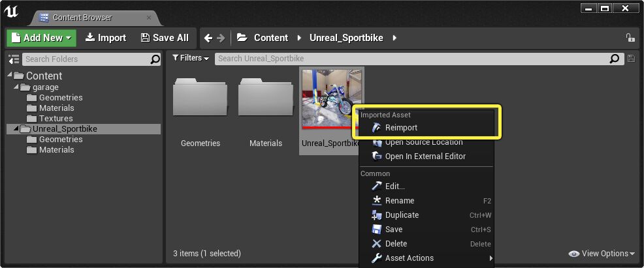The width and height of the screenshot is (644, 268).
Task: Select Geometries under Unreal_Sportbike in tree
Action: 61,140
